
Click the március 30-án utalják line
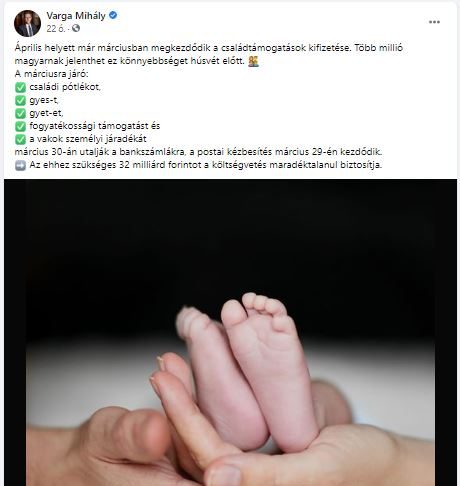click(198, 152)
